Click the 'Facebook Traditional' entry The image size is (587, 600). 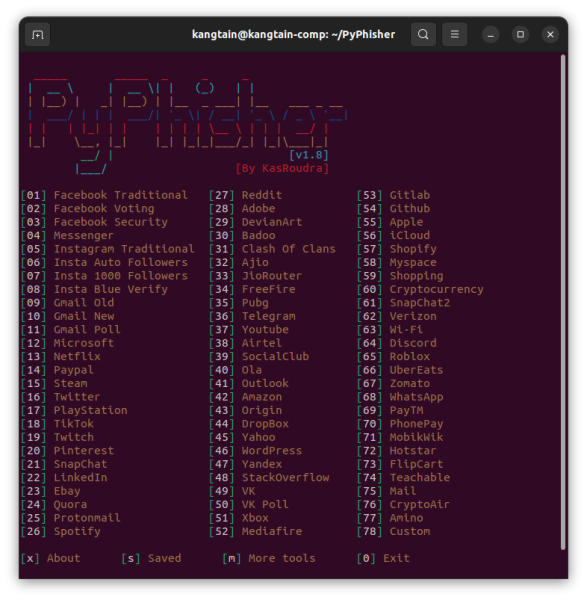tap(121, 195)
